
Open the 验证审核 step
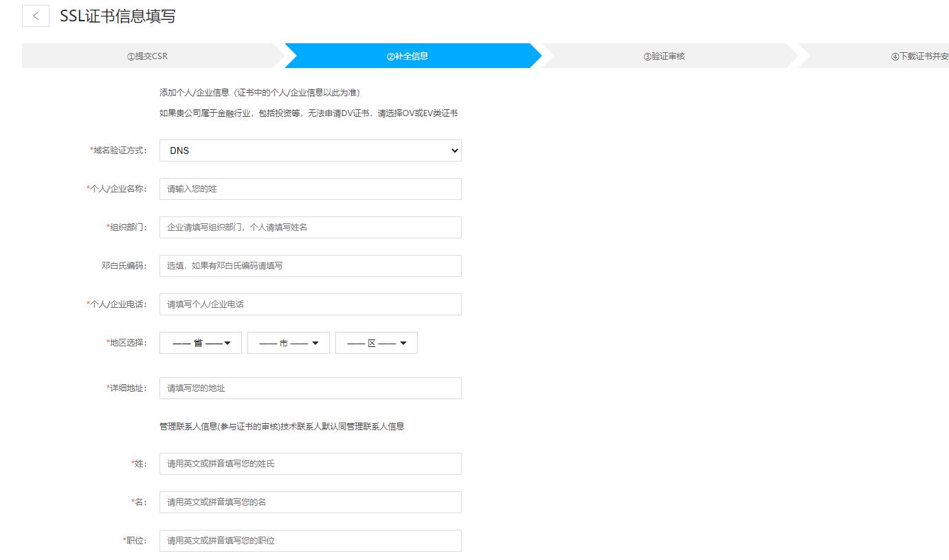(x=664, y=56)
